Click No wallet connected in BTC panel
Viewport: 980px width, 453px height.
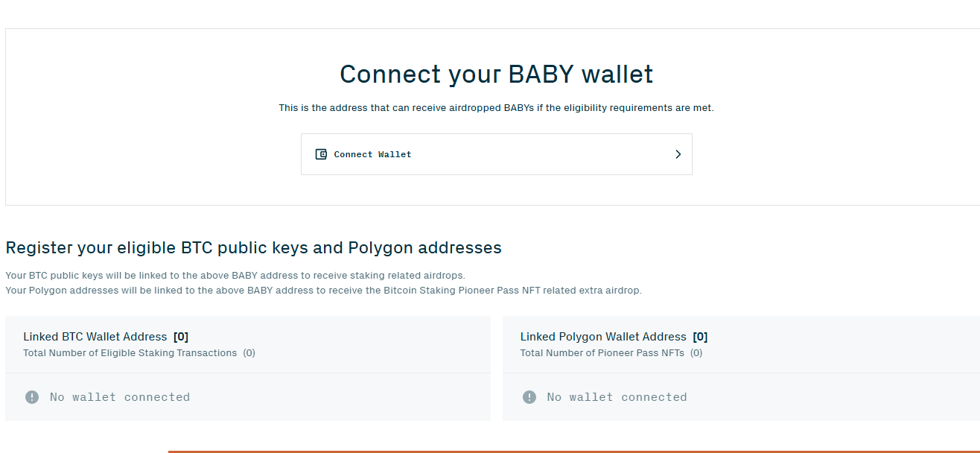click(120, 396)
